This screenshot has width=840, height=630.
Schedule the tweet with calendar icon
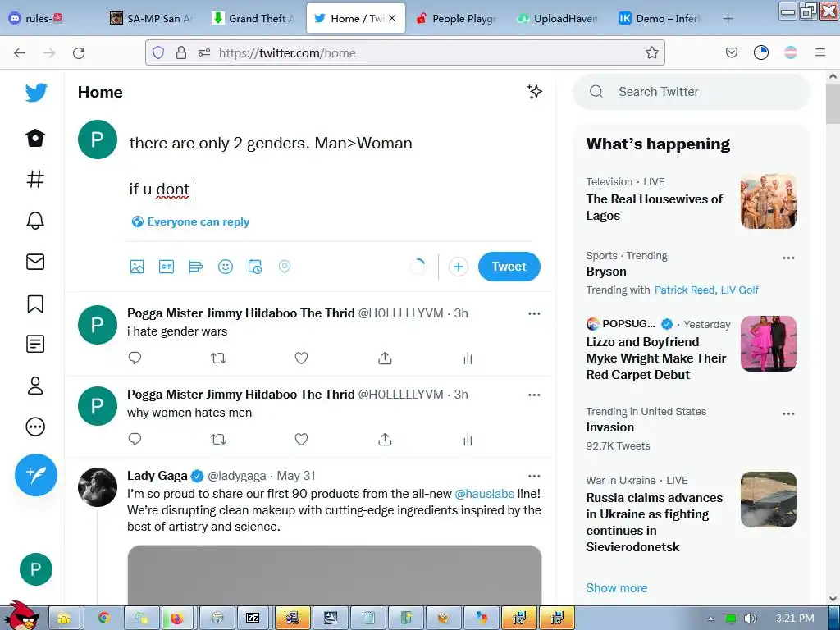[x=255, y=267]
